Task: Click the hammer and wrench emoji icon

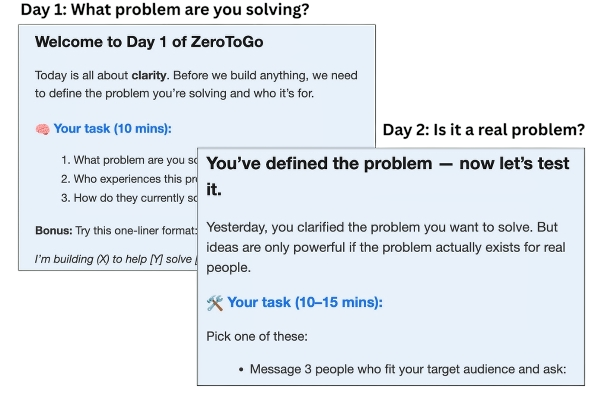Action: (x=214, y=302)
